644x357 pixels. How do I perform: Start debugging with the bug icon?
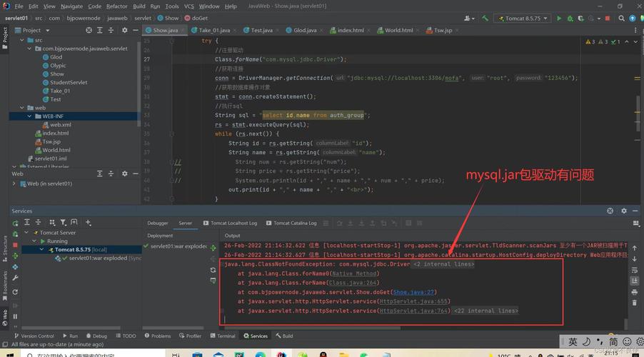point(570,18)
